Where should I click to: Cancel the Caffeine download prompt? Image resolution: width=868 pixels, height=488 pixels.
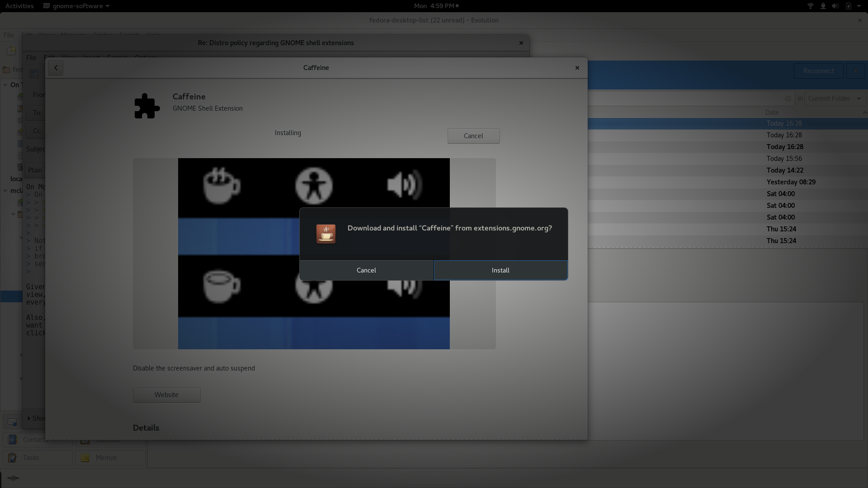(x=366, y=270)
